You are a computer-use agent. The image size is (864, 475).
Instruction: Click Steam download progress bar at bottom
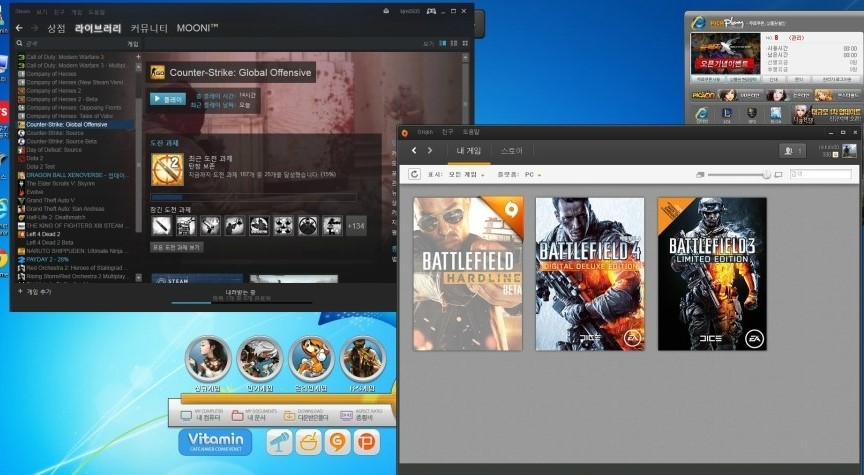[x=241, y=302]
